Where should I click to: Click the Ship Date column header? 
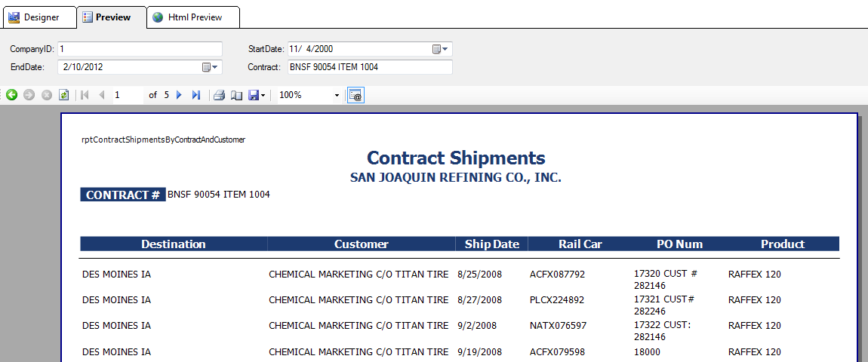[x=492, y=244]
